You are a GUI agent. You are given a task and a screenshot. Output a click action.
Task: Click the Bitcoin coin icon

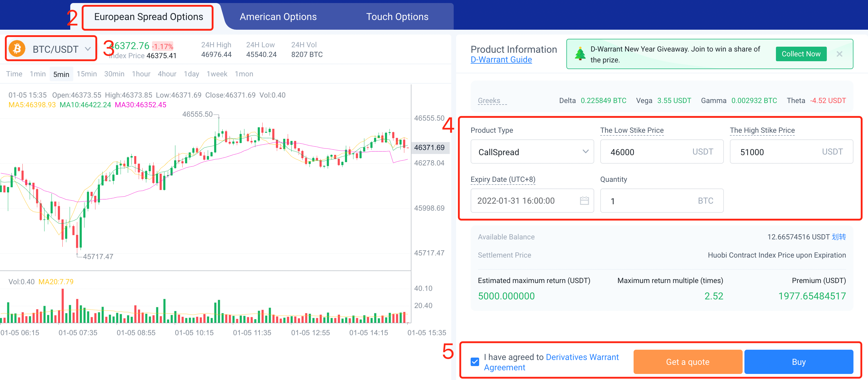coord(17,49)
